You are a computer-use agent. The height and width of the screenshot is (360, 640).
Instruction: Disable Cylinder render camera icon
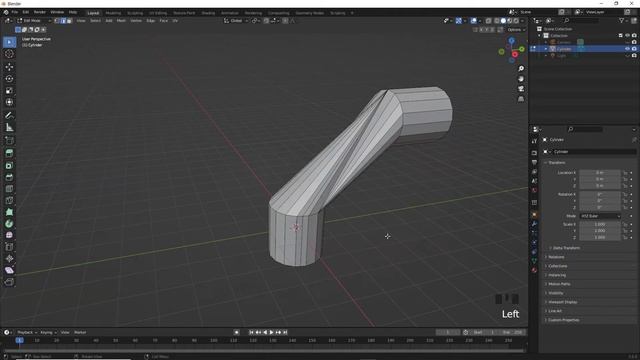pos(634,49)
